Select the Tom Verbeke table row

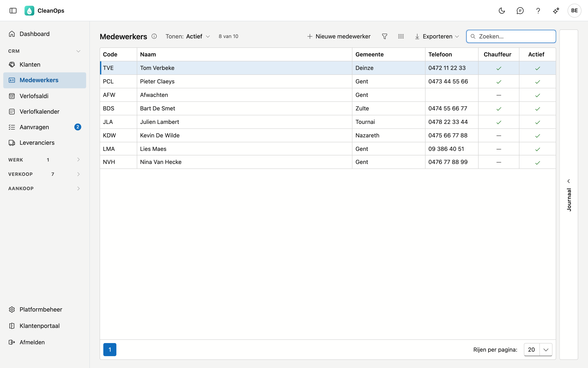328,68
